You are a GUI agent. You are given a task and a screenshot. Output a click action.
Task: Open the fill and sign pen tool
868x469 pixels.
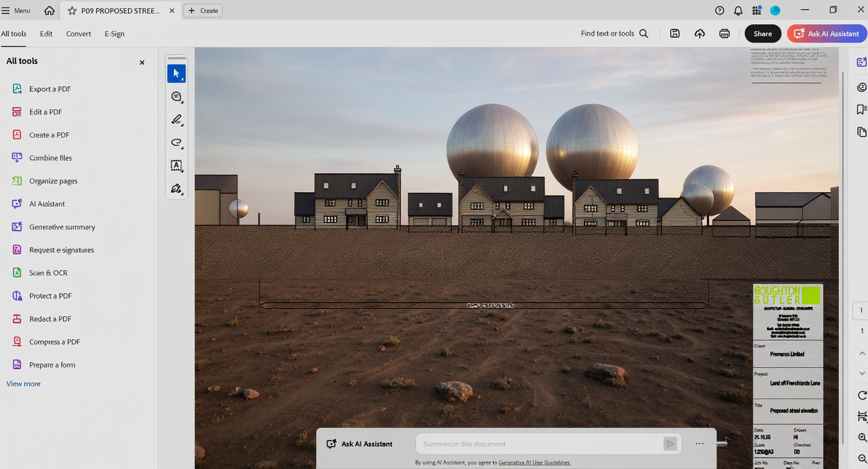click(x=176, y=189)
